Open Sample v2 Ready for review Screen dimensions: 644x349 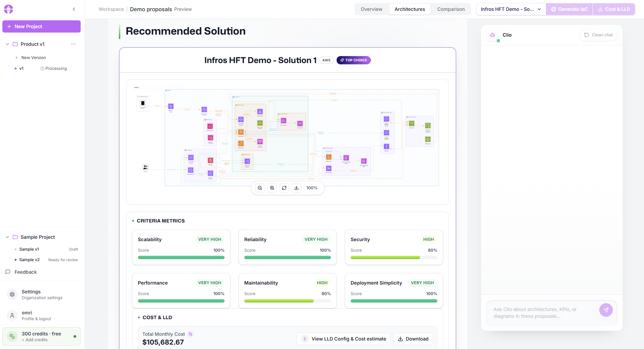coord(46,260)
